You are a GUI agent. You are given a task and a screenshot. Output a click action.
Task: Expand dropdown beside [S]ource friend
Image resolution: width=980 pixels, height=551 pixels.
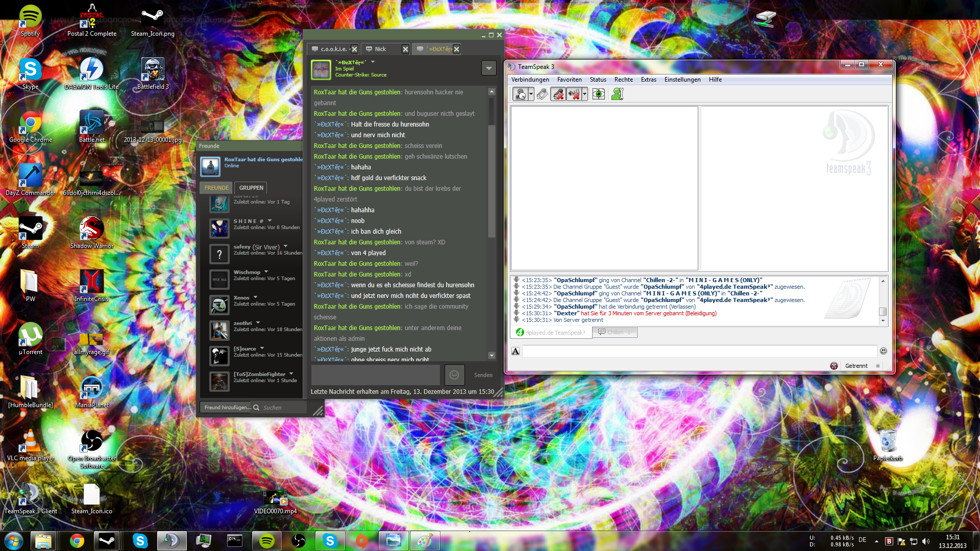tap(262, 348)
